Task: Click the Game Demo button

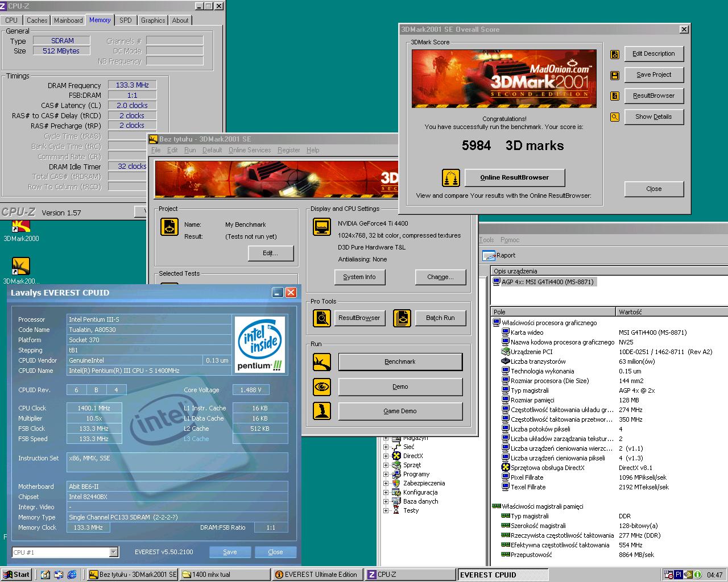Action: (400, 411)
